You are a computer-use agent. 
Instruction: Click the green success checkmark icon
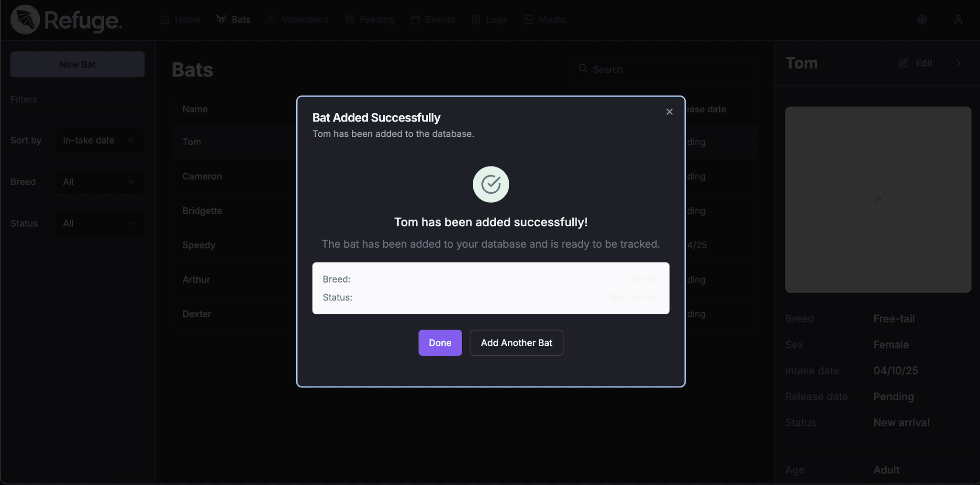[x=491, y=184]
